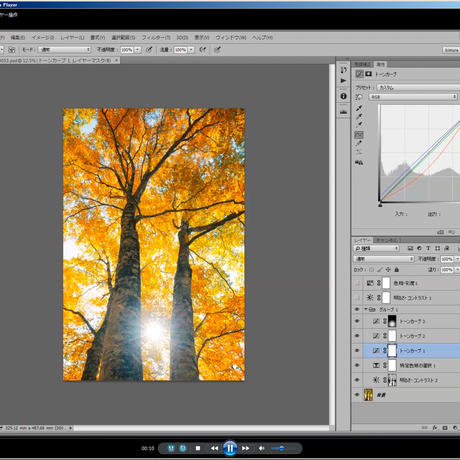Select the draw-curve pencil tool in Properties
460x460 pixels.
pyautogui.click(x=359, y=144)
